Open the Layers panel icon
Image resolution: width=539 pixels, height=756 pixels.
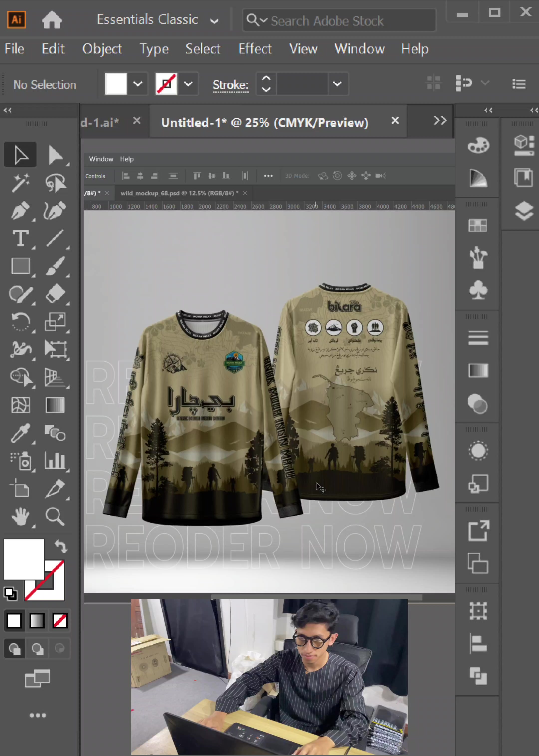(x=524, y=211)
